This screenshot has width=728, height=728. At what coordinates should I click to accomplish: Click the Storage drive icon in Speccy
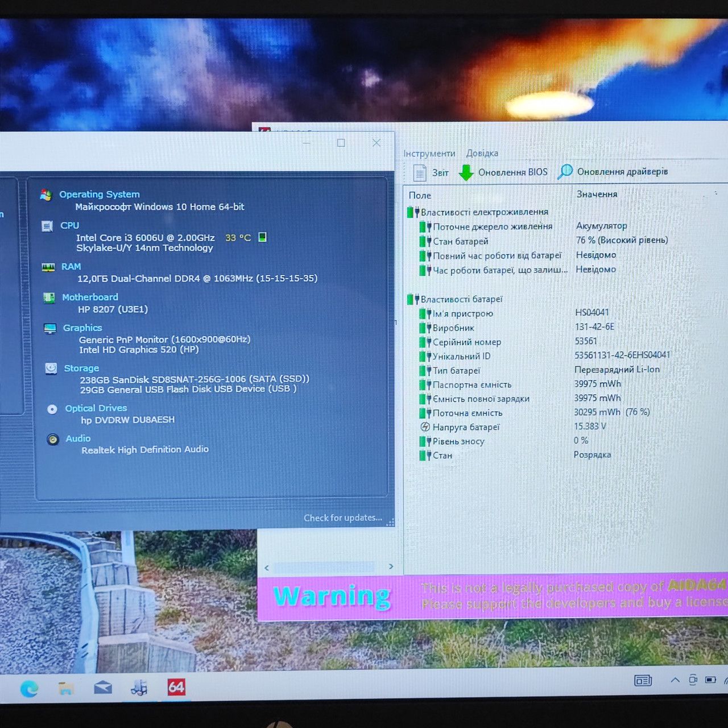point(51,369)
